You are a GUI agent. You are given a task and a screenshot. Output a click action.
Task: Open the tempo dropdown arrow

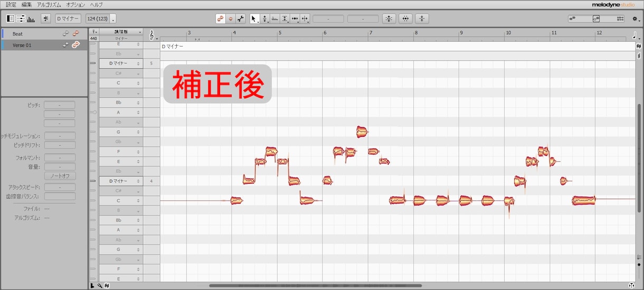[113, 19]
